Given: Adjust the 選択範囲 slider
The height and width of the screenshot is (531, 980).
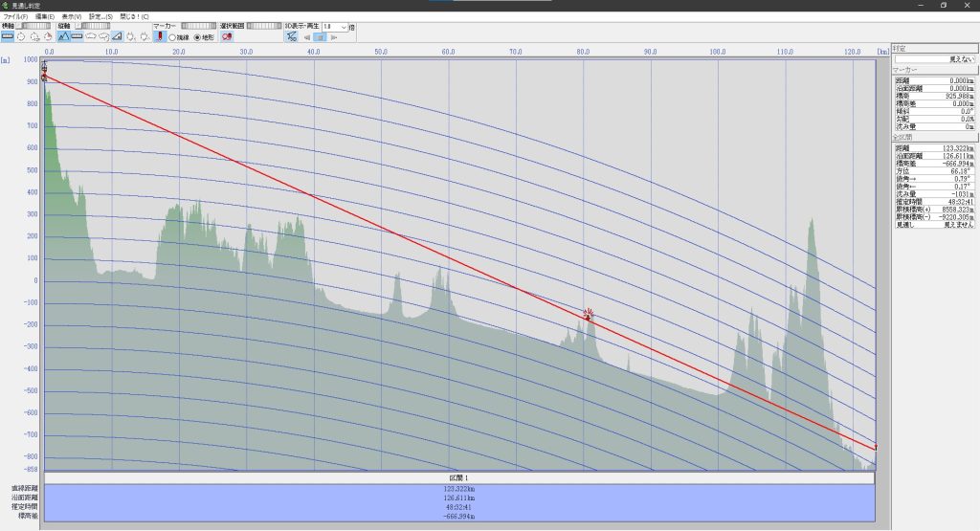Looking at the screenshot, I should (x=264, y=26).
